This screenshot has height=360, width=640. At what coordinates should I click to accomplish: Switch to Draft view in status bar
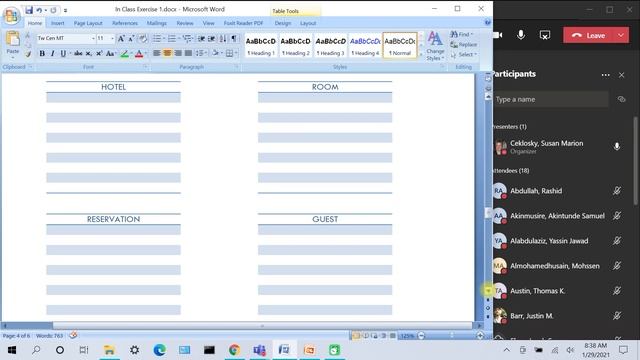point(393,336)
